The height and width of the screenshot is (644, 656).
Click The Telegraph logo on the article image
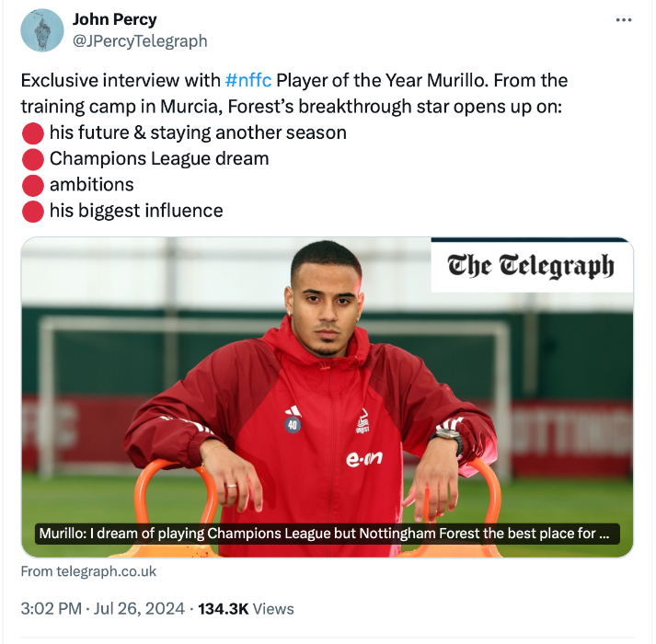click(531, 266)
